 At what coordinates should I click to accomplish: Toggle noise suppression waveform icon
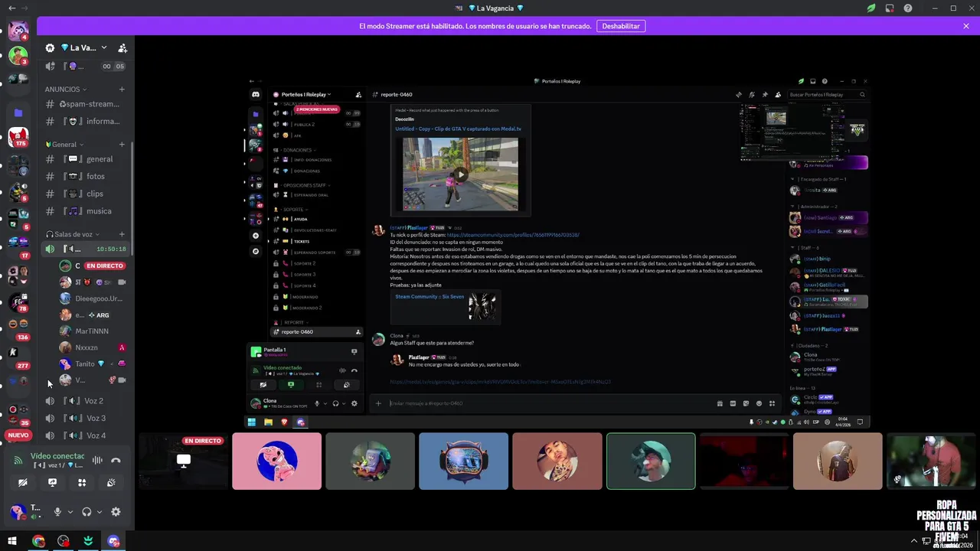[97, 460]
